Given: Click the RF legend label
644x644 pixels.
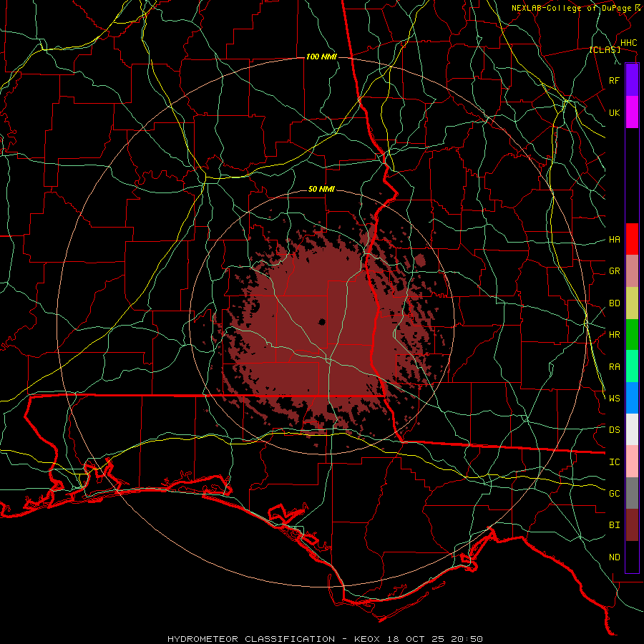Looking at the screenshot, I should pos(614,80).
